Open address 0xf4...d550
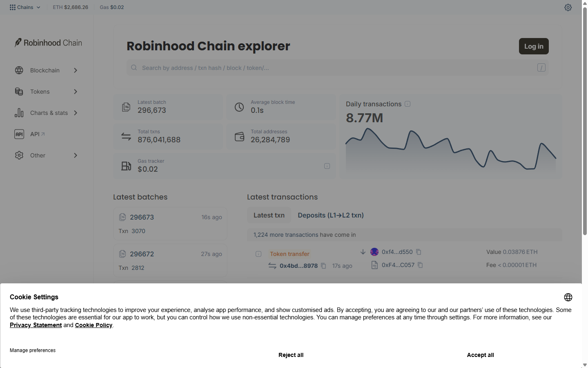The height and width of the screenshot is (368, 588). [397, 252]
